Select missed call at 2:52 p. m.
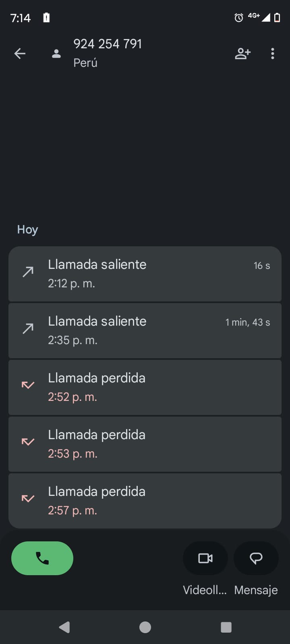The height and width of the screenshot is (644, 290). point(145,387)
